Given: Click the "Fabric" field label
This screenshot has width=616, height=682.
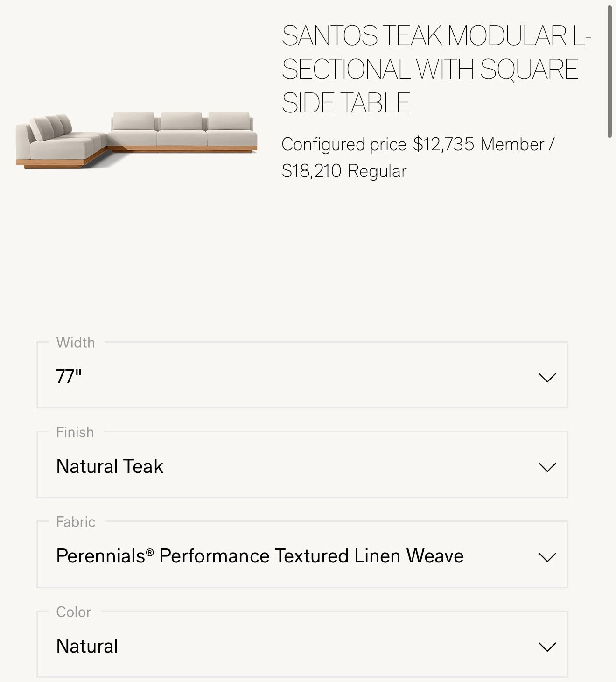Looking at the screenshot, I should click(x=76, y=522).
